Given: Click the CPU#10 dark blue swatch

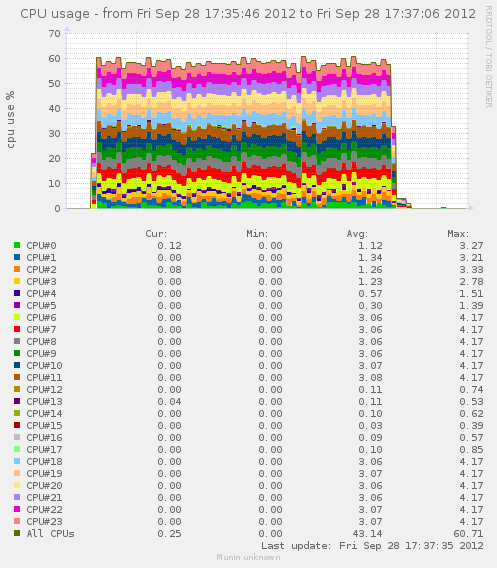Looking at the screenshot, I should 17,365.
